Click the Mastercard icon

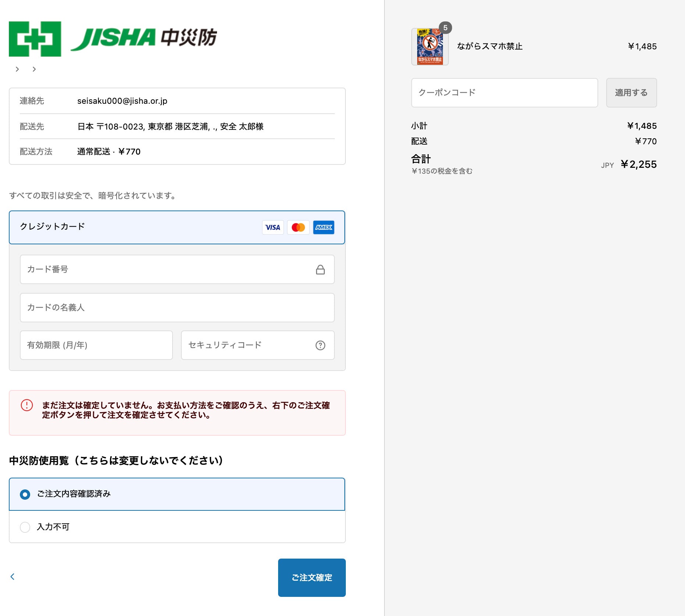(298, 227)
